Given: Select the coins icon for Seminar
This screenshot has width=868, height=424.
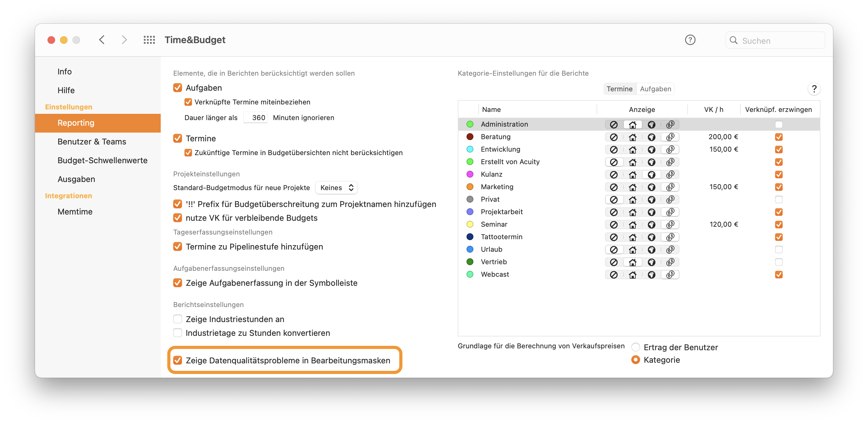Looking at the screenshot, I should tap(670, 224).
